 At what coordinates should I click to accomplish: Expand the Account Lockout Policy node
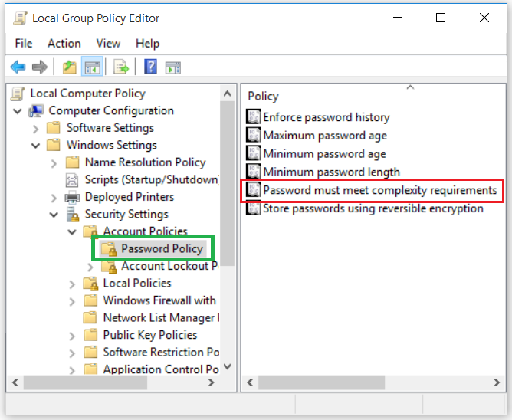90,267
